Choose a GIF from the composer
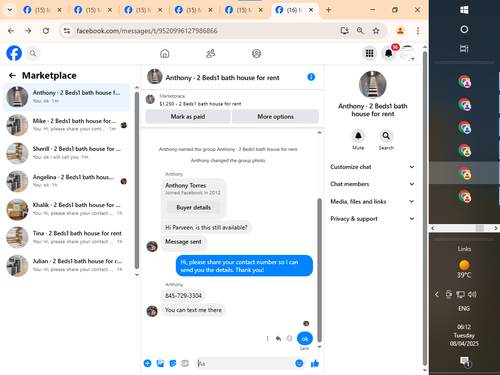 pyautogui.click(x=185, y=363)
